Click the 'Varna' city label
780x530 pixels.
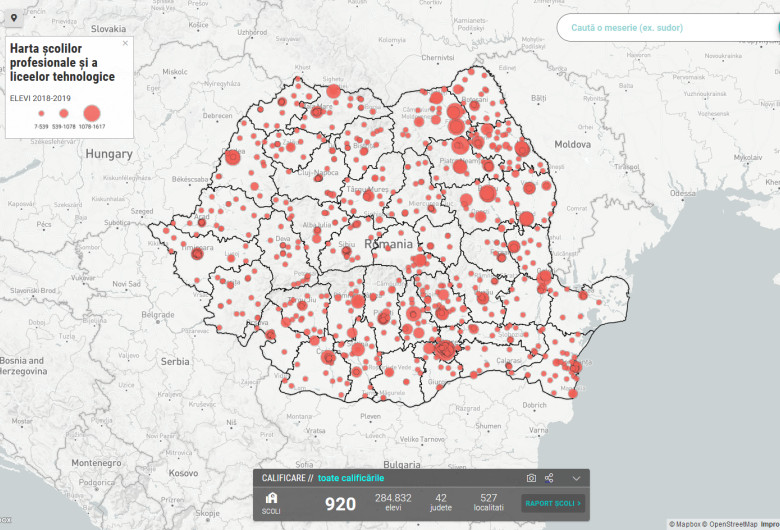click(538, 430)
